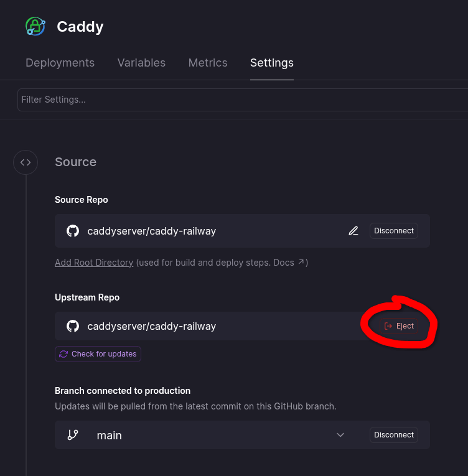Click GitHub icon in Source Repo row

point(73,231)
